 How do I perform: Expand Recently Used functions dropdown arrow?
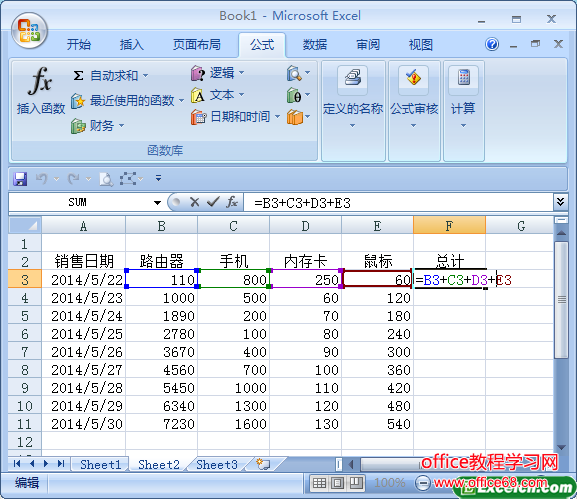[181, 100]
